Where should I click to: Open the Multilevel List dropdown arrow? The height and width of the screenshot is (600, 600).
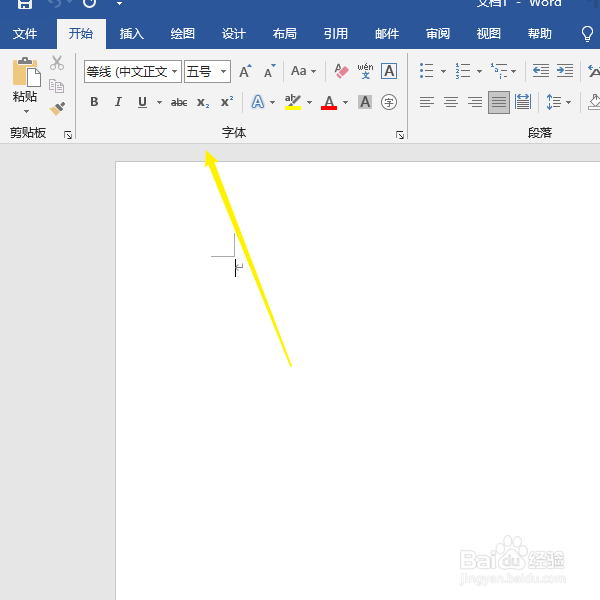click(x=514, y=71)
